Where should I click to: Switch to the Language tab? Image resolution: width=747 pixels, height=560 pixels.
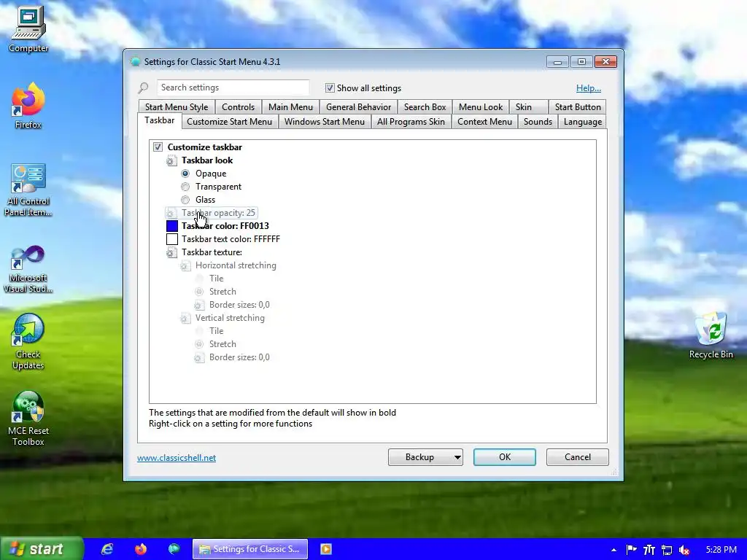[583, 122]
